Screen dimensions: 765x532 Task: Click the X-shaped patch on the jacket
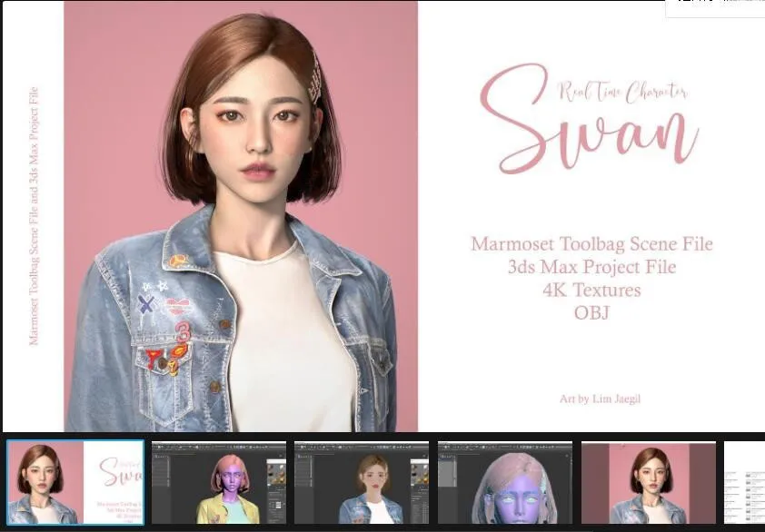click(x=144, y=303)
